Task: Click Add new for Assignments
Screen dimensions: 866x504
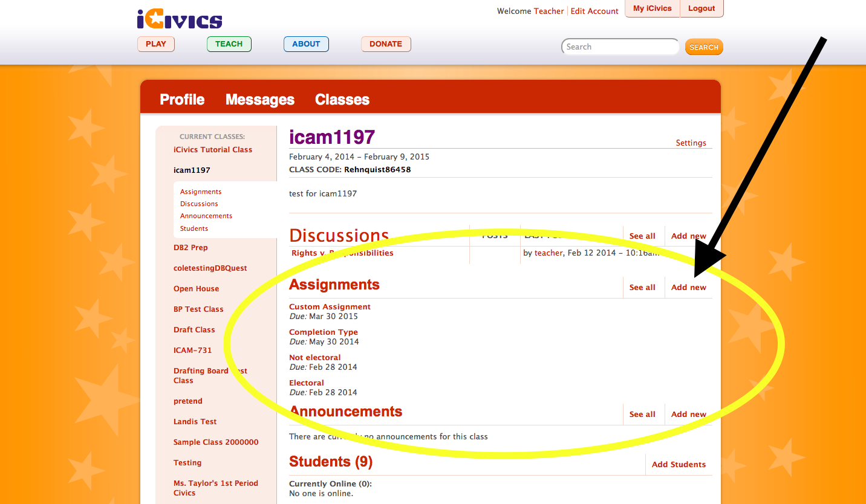Action: 689,288
